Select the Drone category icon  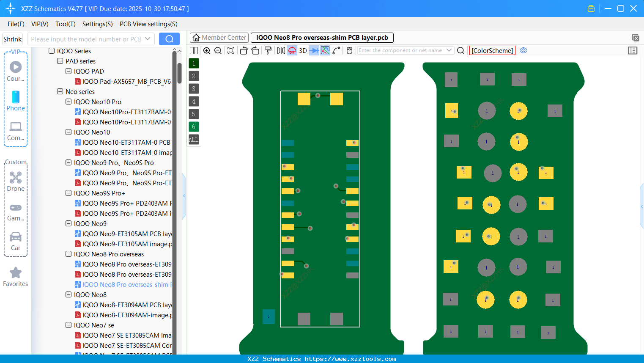pos(16,177)
